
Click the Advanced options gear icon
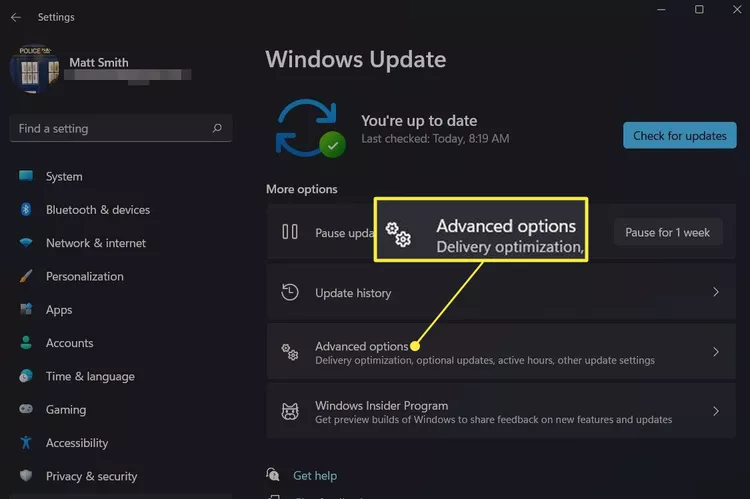point(290,352)
